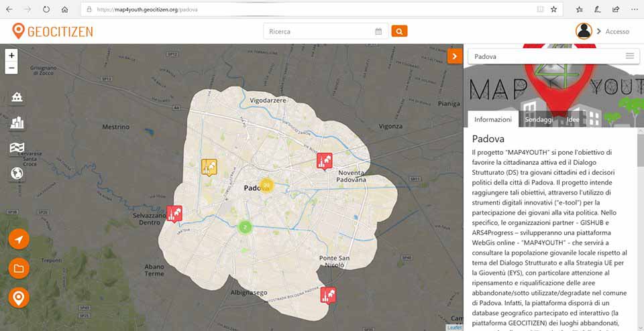644x331 pixels.
Task: Click the browser forward arrow
Action: 28,9
